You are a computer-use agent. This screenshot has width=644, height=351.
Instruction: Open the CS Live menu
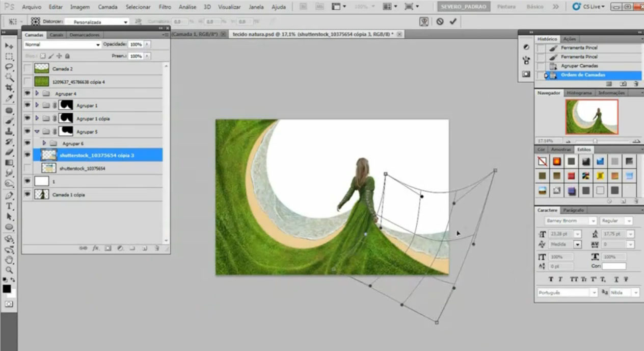tap(589, 7)
